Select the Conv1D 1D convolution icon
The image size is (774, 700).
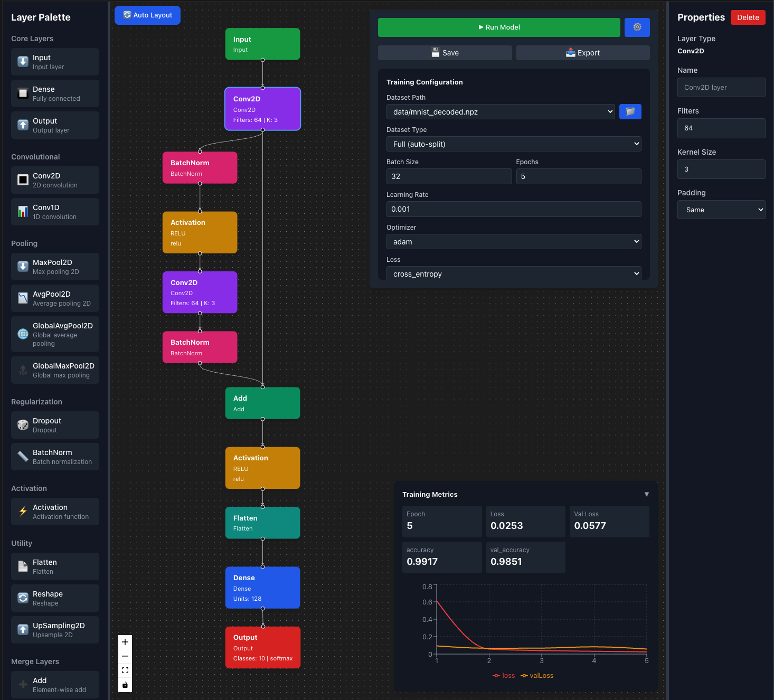(x=22, y=211)
